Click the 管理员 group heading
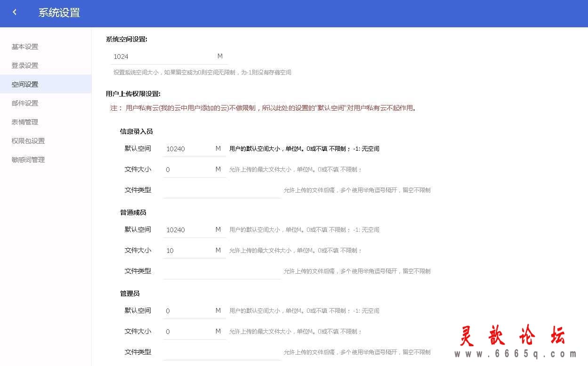588x366 pixels. [130, 293]
